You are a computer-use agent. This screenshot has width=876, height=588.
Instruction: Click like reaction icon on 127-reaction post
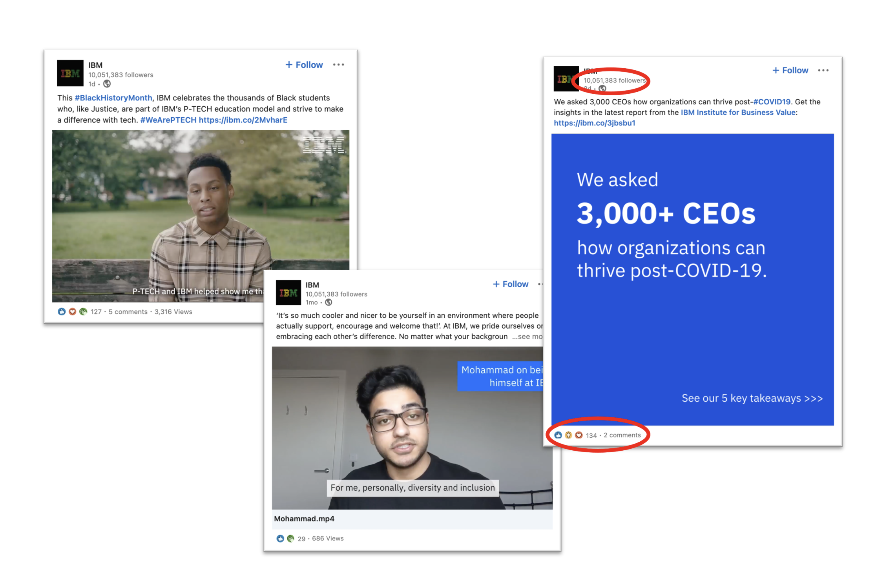tap(62, 312)
